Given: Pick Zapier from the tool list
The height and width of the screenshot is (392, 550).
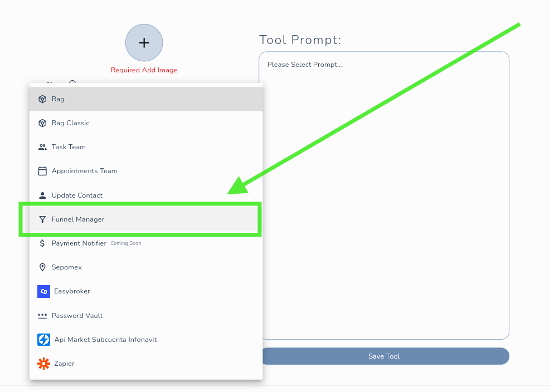Looking at the screenshot, I should click(x=64, y=364).
